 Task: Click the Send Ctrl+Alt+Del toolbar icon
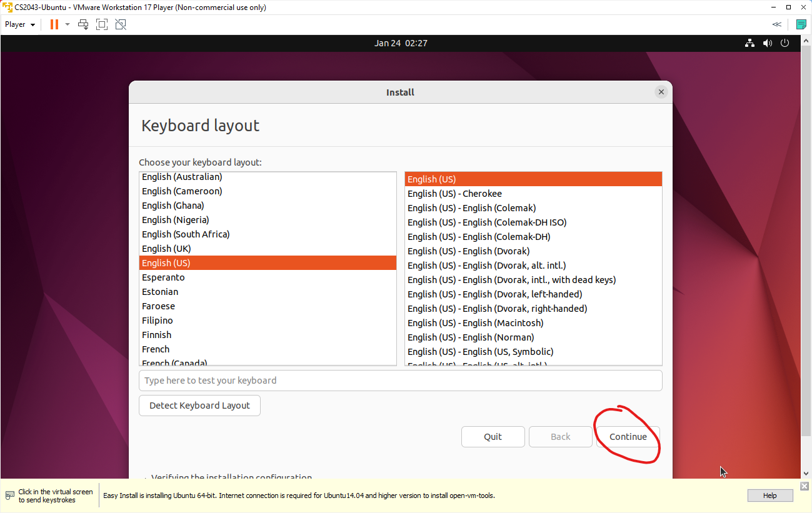click(x=82, y=24)
